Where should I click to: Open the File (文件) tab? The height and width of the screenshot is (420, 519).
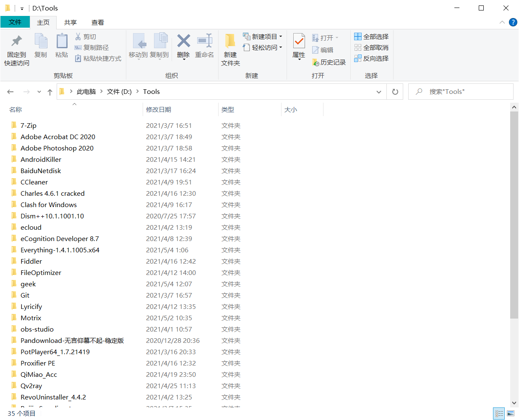point(15,22)
